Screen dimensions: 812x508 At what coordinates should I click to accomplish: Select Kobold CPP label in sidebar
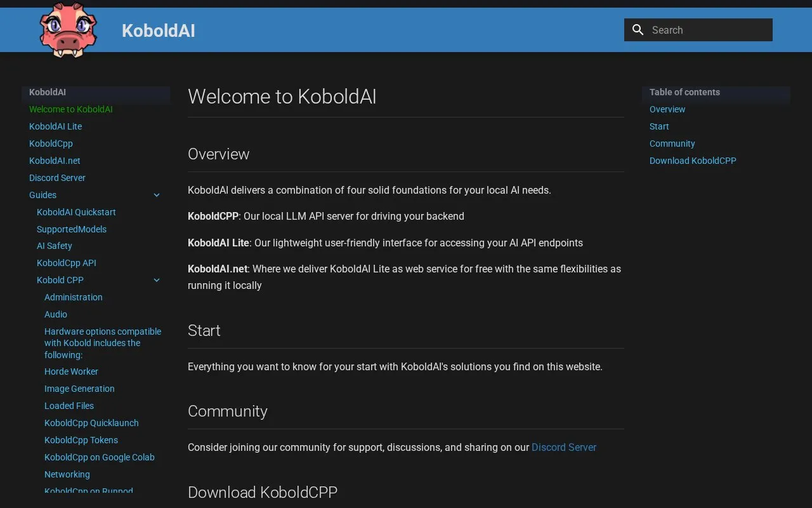coord(60,280)
